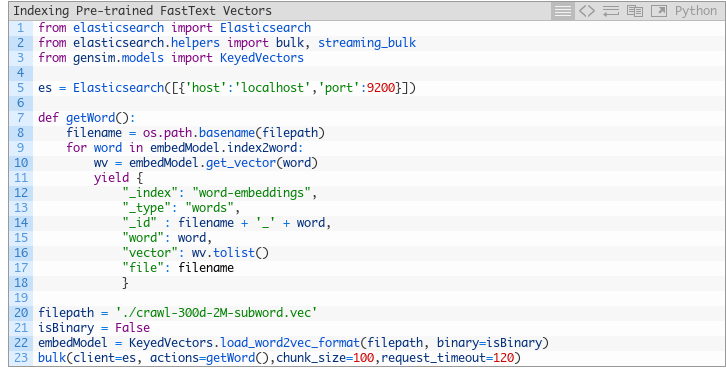Image resolution: width=726 pixels, height=370 pixels.
Task: Click 'binary=isBinary' argument on line 22
Action: (x=489, y=343)
